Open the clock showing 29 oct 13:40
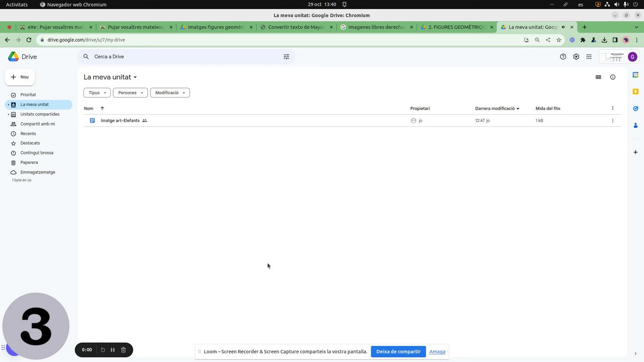644x362 pixels. [x=322, y=5]
